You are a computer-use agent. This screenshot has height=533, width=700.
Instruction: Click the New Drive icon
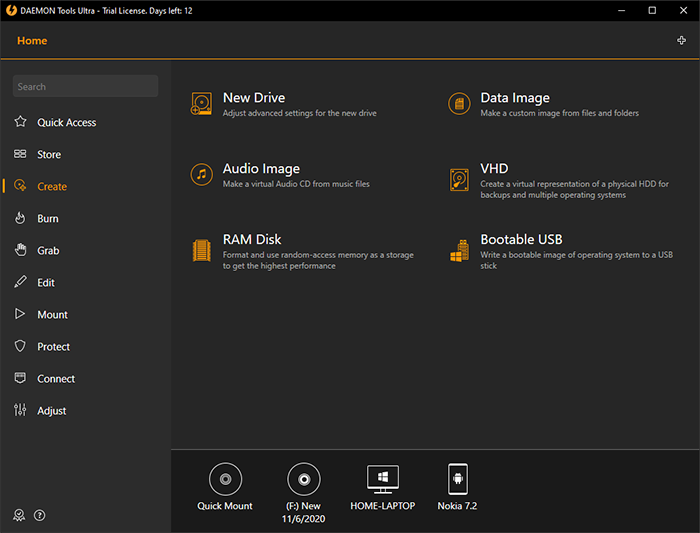(202, 104)
